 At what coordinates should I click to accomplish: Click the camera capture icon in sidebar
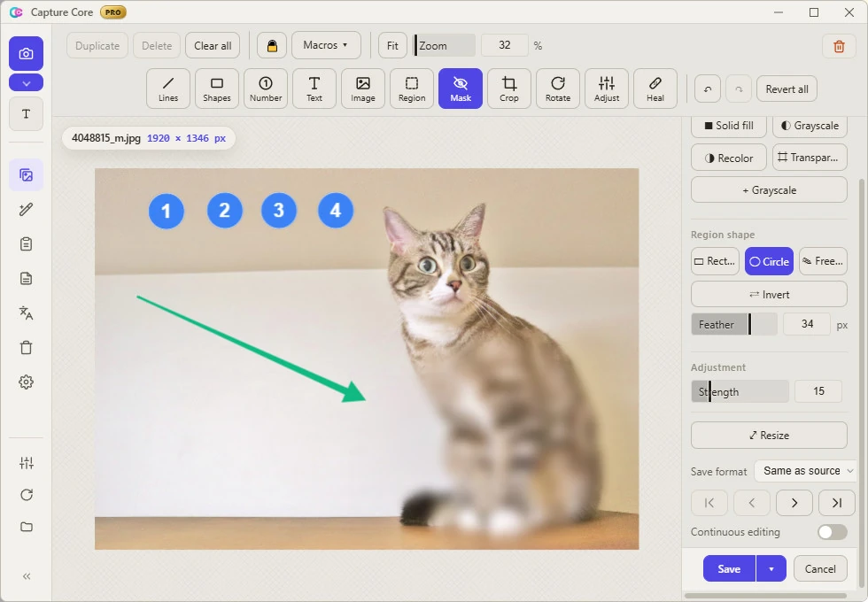click(x=26, y=54)
